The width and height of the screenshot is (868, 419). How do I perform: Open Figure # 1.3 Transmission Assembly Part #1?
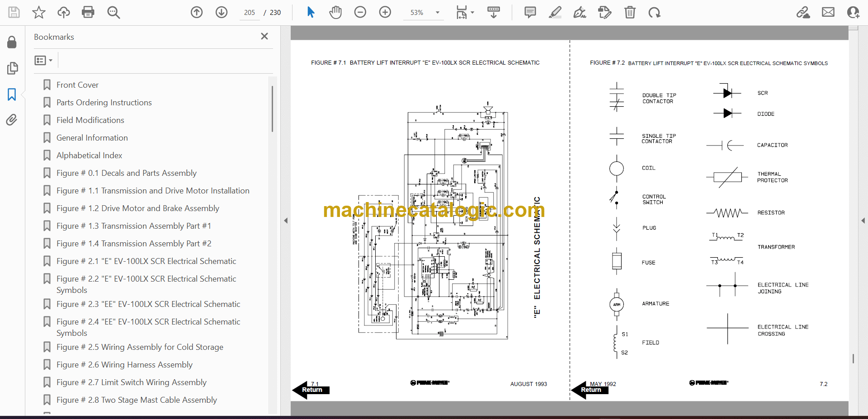point(134,226)
